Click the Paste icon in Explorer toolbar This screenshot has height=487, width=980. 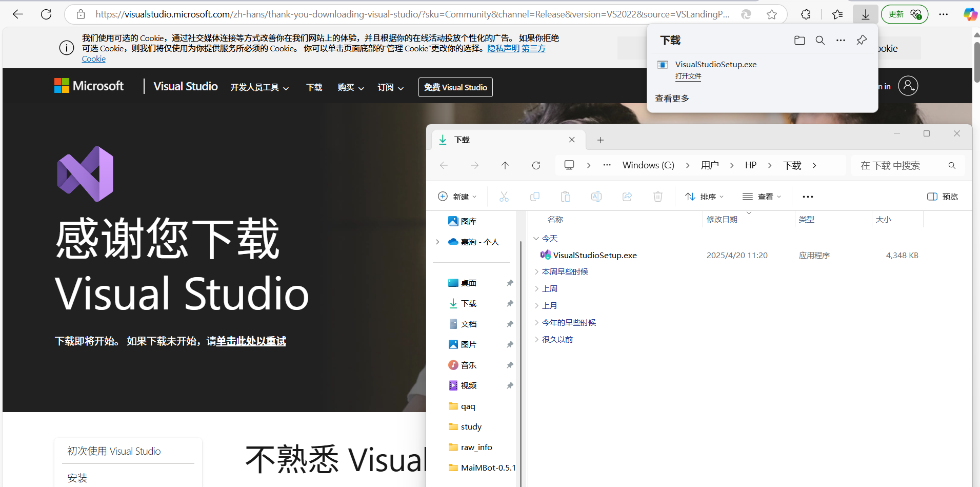click(x=566, y=197)
